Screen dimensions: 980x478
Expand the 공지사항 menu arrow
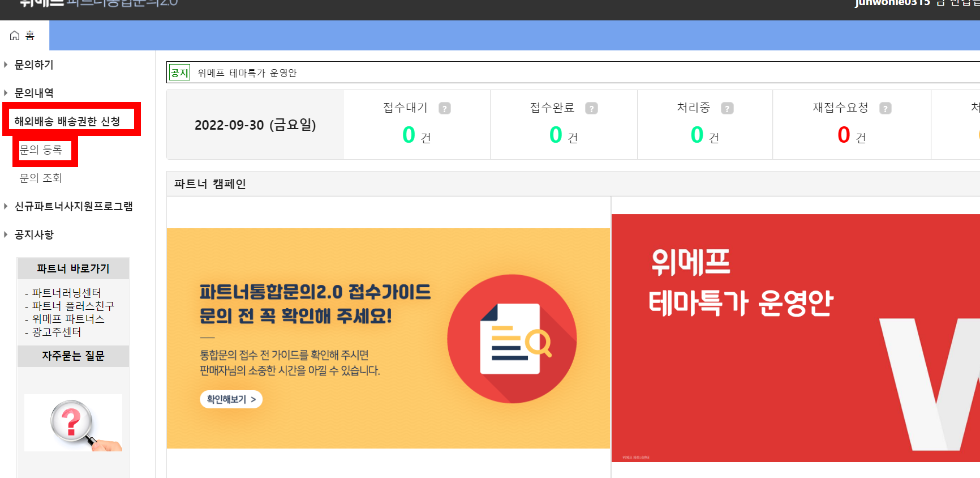point(6,234)
